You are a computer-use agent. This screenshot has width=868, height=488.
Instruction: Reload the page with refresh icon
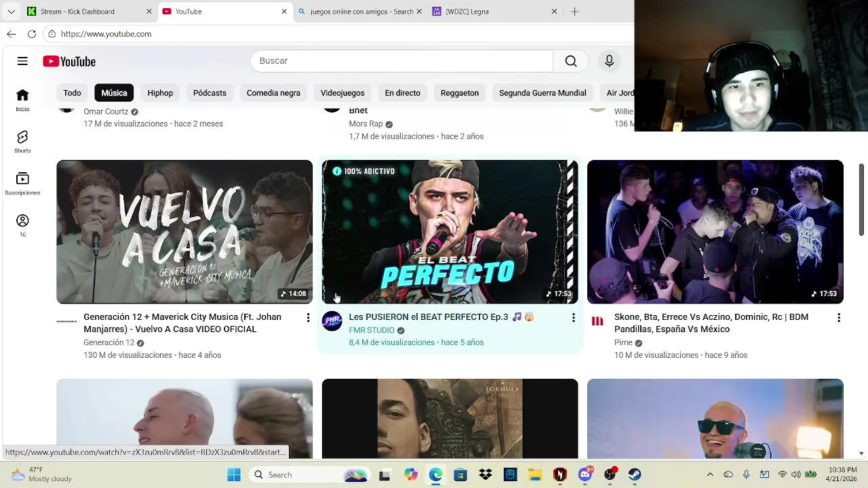[32, 34]
